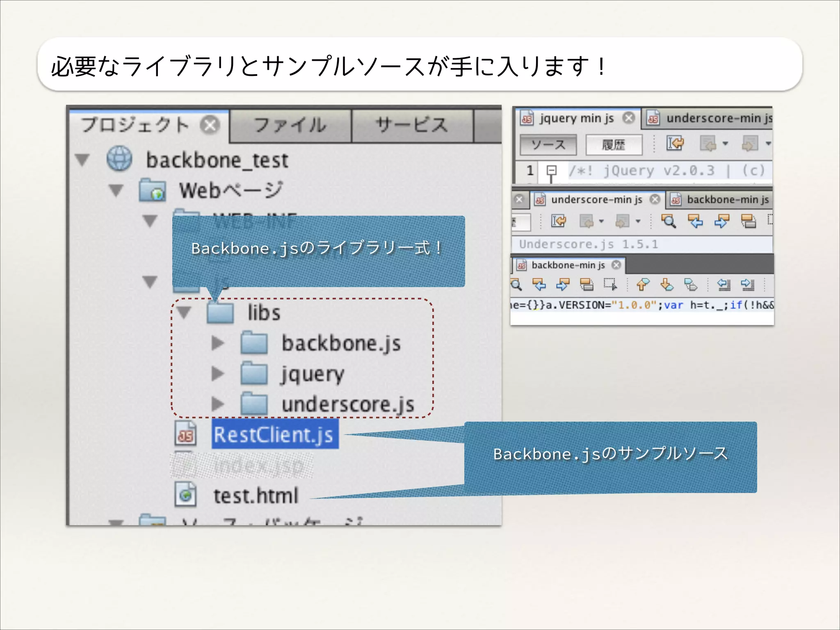Screen dimensions: 840x630
Task: Open Forward history dropdown in underscore-min js editor
Action: pyautogui.click(x=638, y=221)
